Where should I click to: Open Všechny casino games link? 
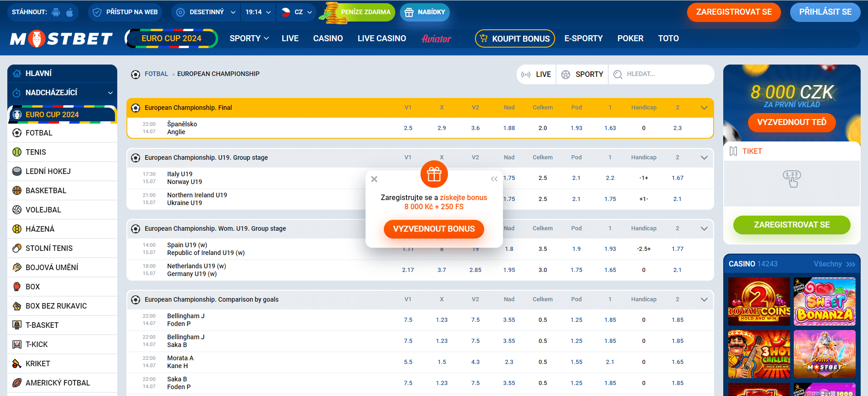point(834,264)
